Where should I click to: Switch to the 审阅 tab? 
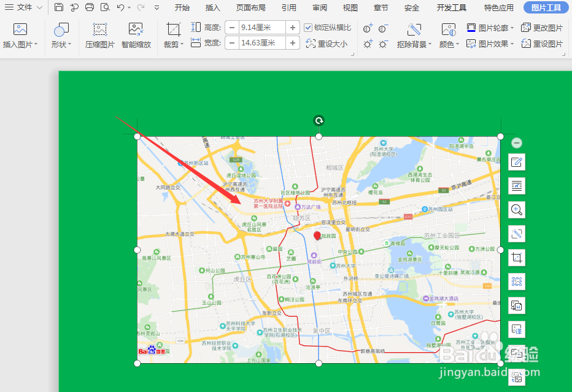pos(320,7)
